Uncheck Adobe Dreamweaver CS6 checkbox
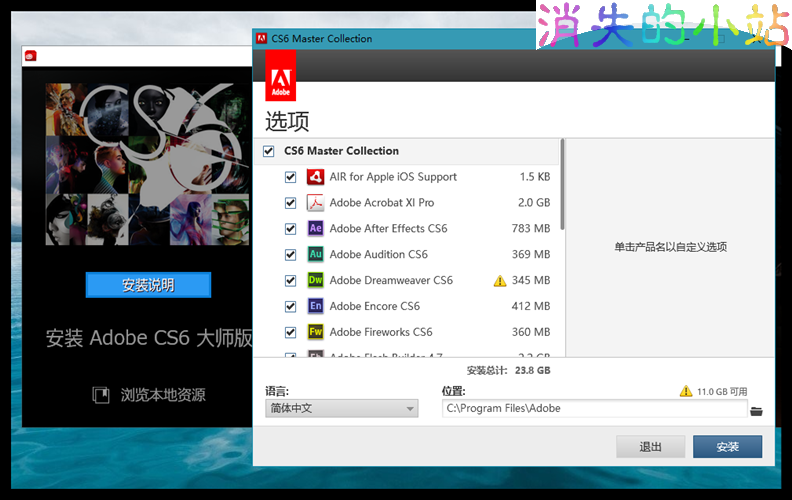Image resolution: width=792 pixels, height=500 pixels. (290, 280)
